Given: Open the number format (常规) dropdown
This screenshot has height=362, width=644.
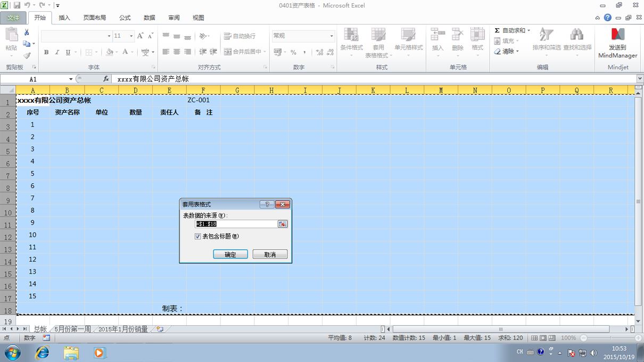Looking at the screenshot, I should click(332, 36).
